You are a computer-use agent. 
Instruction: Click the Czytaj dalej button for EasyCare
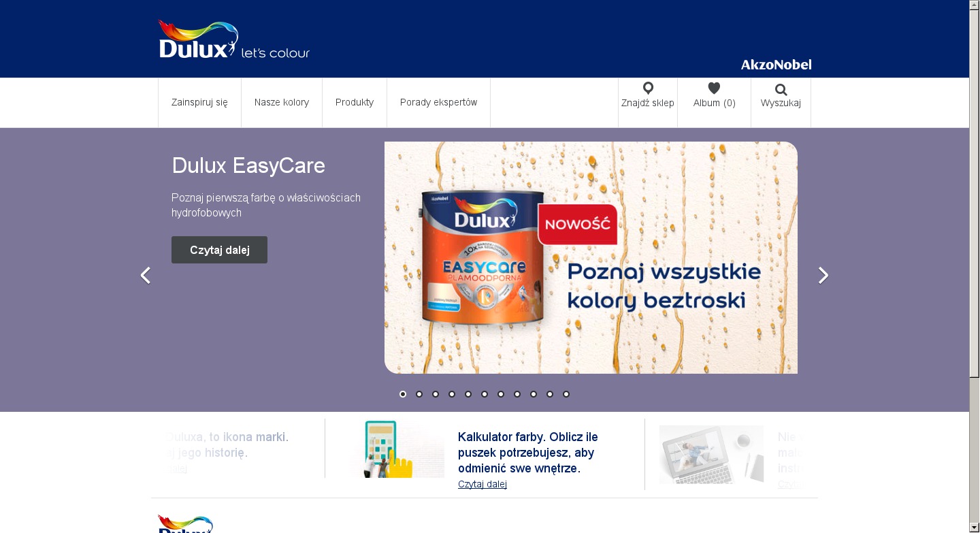tap(219, 250)
